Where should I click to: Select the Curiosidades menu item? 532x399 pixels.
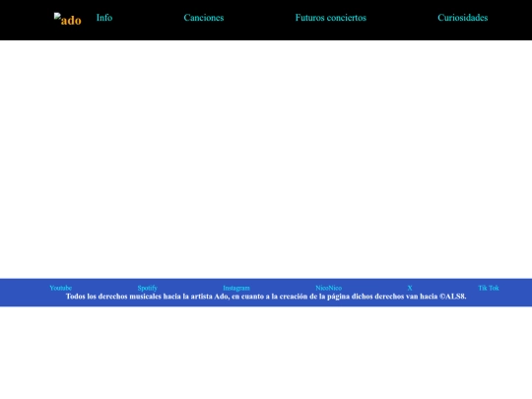[x=462, y=18]
